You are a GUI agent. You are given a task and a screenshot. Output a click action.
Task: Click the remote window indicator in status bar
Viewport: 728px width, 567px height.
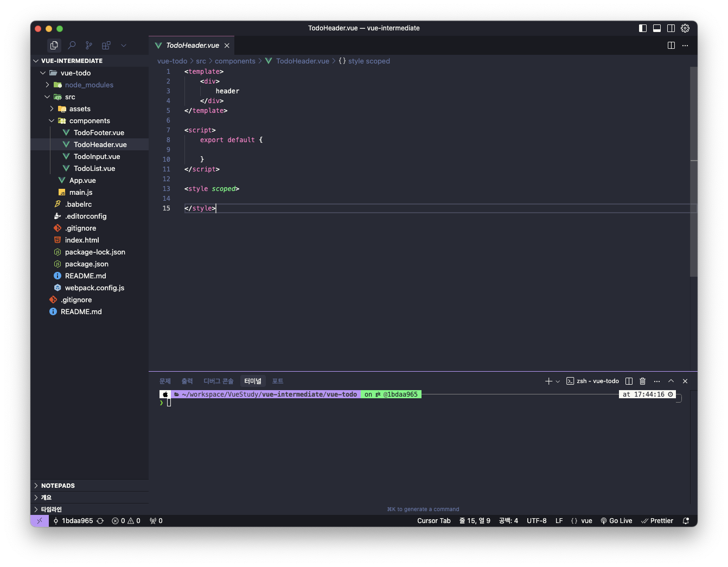(40, 521)
